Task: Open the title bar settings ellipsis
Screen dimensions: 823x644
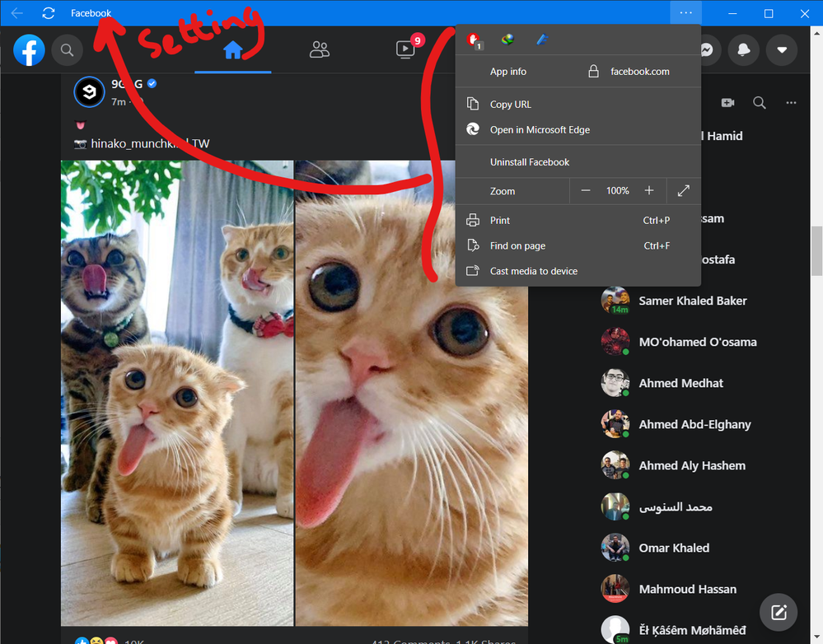Action: point(686,13)
